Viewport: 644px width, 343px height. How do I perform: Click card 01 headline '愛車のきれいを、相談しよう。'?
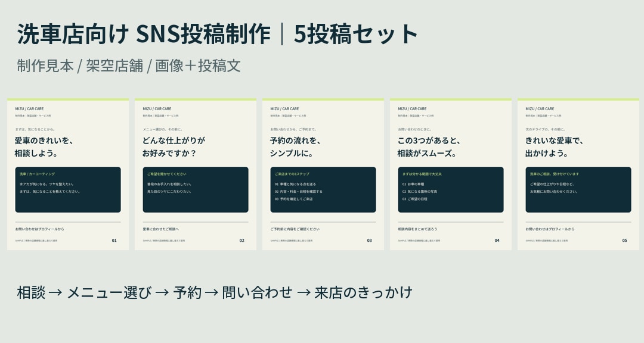pyautogui.click(x=44, y=147)
